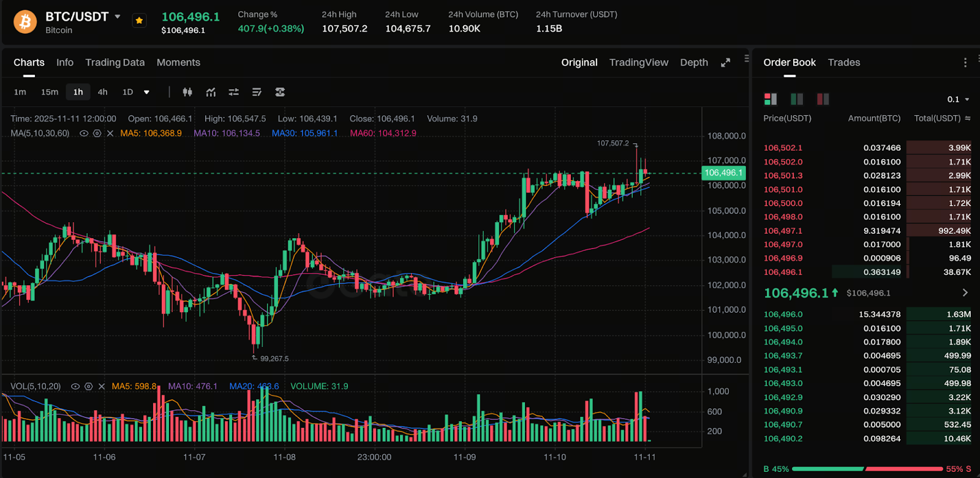This screenshot has height=478, width=980.
Task: Switch chart to TradingView mode
Action: (x=638, y=62)
